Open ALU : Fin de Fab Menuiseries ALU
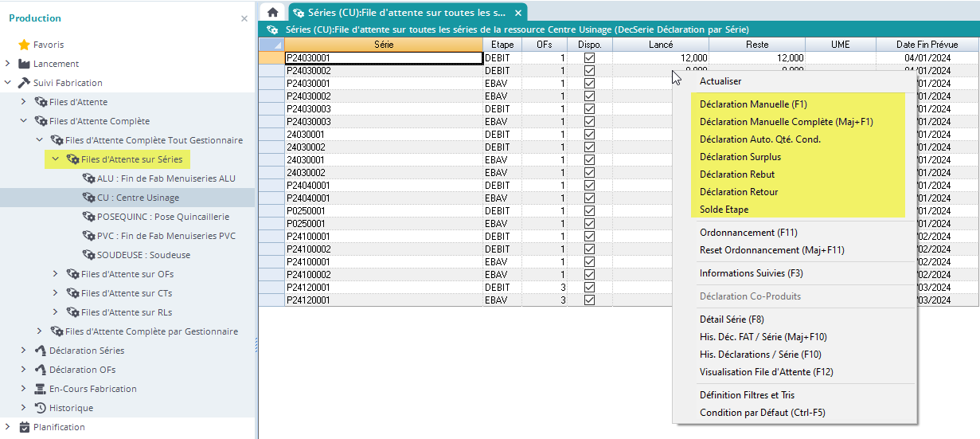Viewport: 980px width, 439px height. (166, 178)
